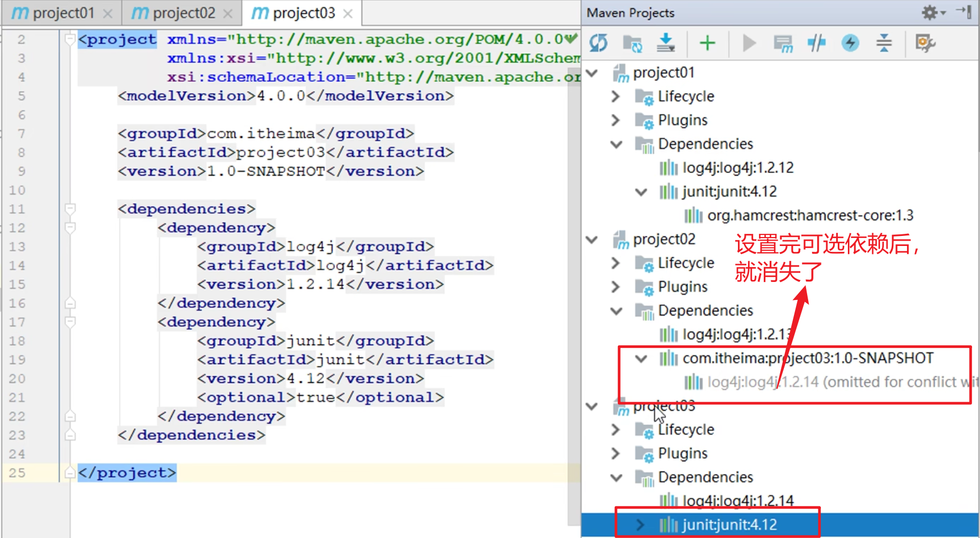Click Generate Sources and Update Folders icon
The image size is (980, 538).
(x=632, y=43)
